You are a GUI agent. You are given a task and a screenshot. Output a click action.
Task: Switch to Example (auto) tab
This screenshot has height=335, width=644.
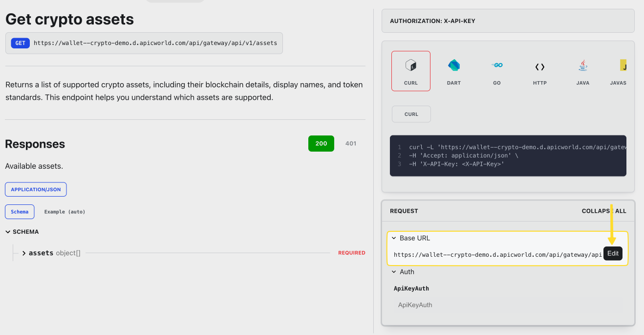[x=64, y=212]
